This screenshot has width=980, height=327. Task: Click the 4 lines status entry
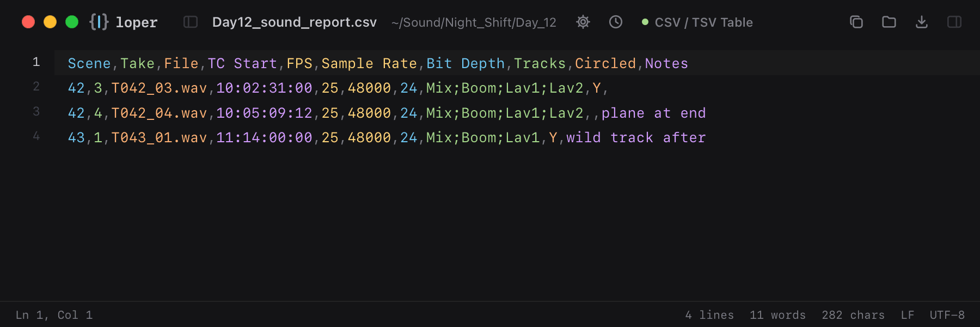tap(709, 315)
